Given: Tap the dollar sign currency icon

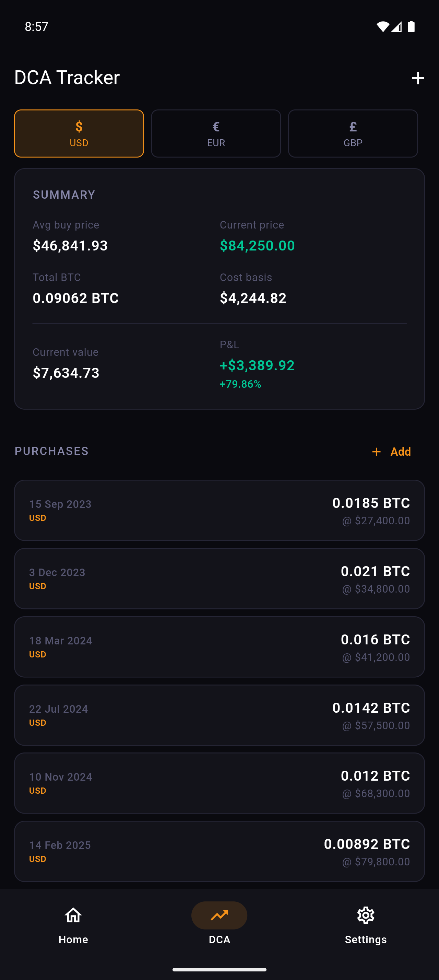Looking at the screenshot, I should click(79, 126).
